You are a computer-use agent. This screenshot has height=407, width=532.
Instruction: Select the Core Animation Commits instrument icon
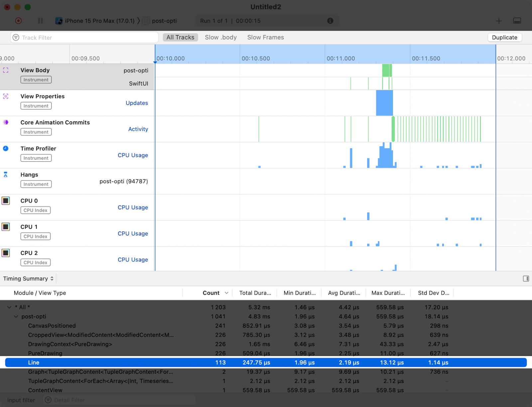point(5,122)
